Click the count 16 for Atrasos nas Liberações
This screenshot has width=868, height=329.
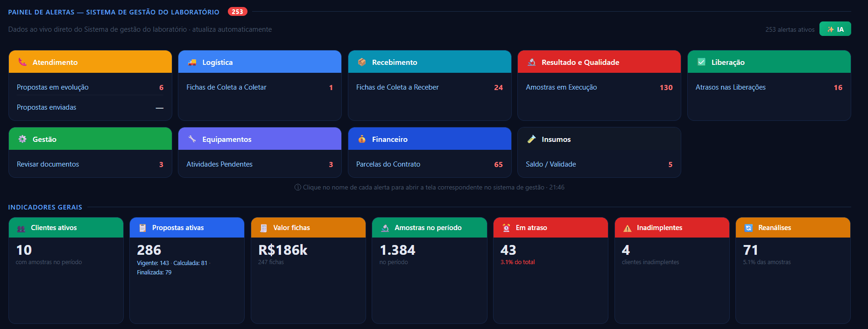tap(838, 87)
